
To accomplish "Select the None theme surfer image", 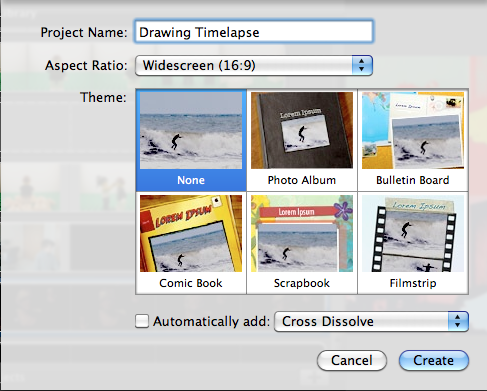I will (x=191, y=130).
